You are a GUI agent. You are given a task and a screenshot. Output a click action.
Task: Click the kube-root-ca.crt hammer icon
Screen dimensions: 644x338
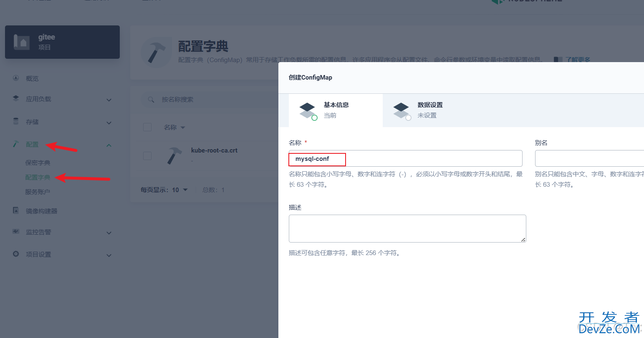click(x=174, y=155)
